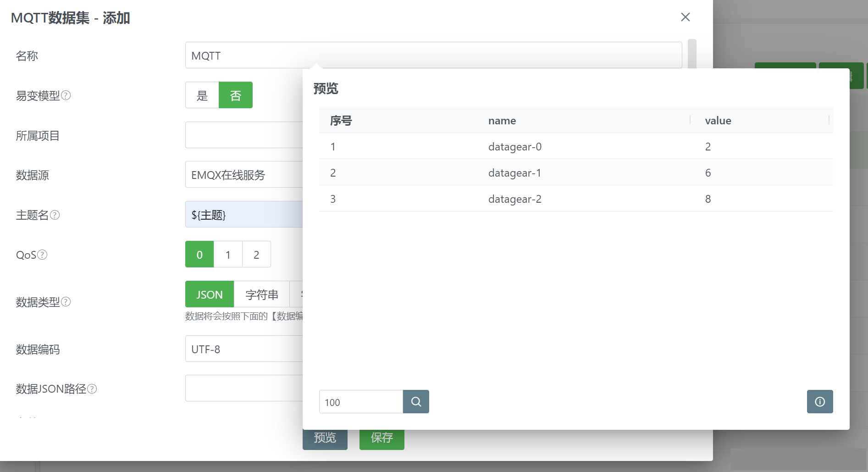Open help icon beside 数据JSON路径
Image resolution: width=868 pixels, height=472 pixels.
click(x=92, y=389)
